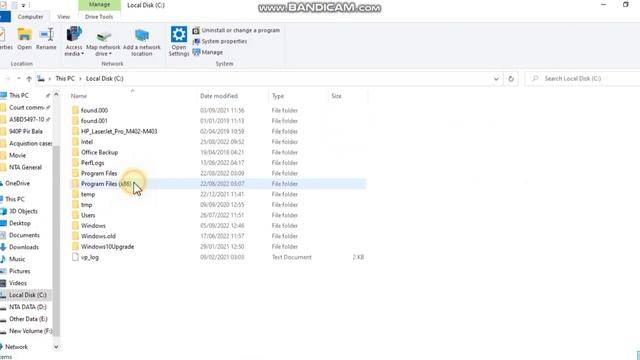Select the Windows10Upgrade folder
This screenshot has width=640, height=360.
(107, 247)
